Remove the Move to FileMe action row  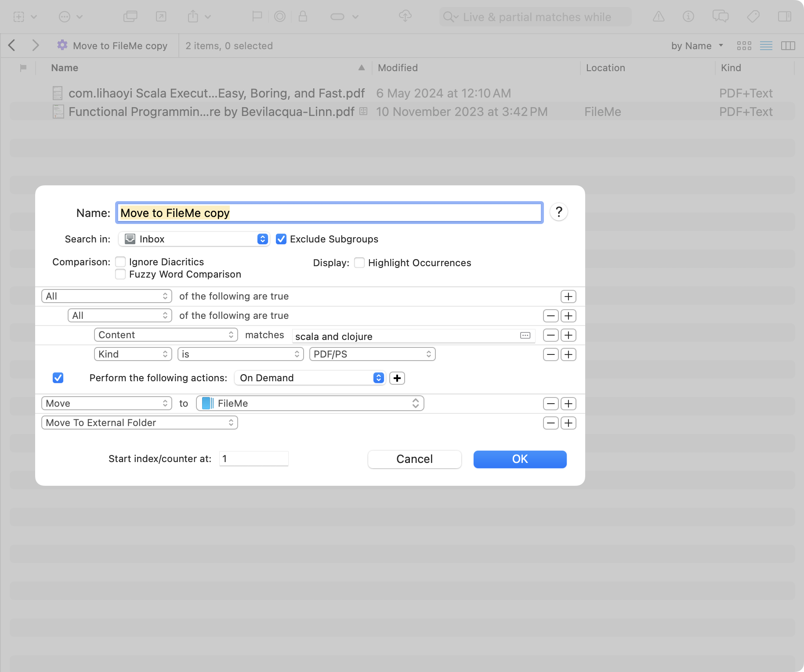tap(550, 404)
